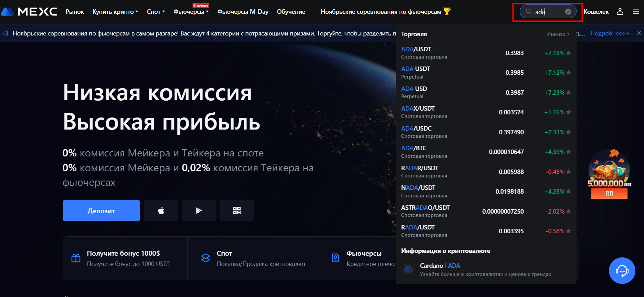Select the ASTRADAO/USDT result
The width and height of the screenshot is (644, 297).
486,212
